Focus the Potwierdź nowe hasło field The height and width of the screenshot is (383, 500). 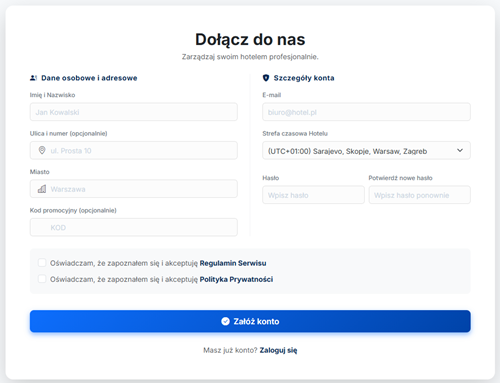click(x=420, y=195)
